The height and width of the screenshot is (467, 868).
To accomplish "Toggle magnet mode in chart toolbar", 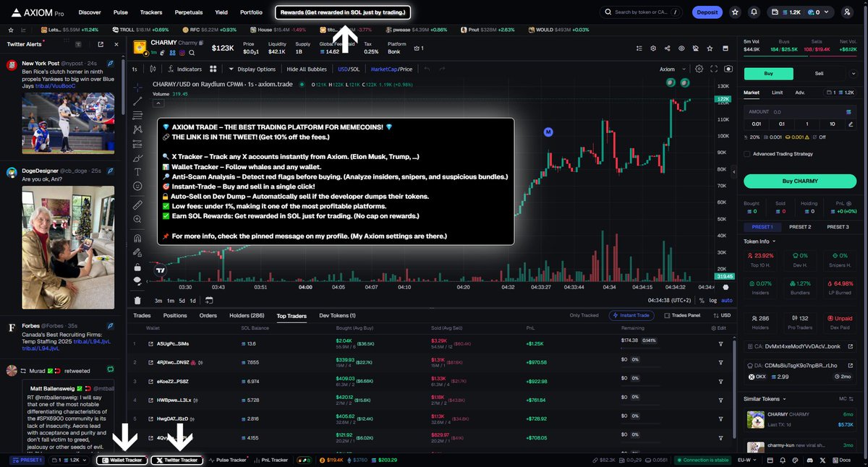I will click(x=137, y=237).
